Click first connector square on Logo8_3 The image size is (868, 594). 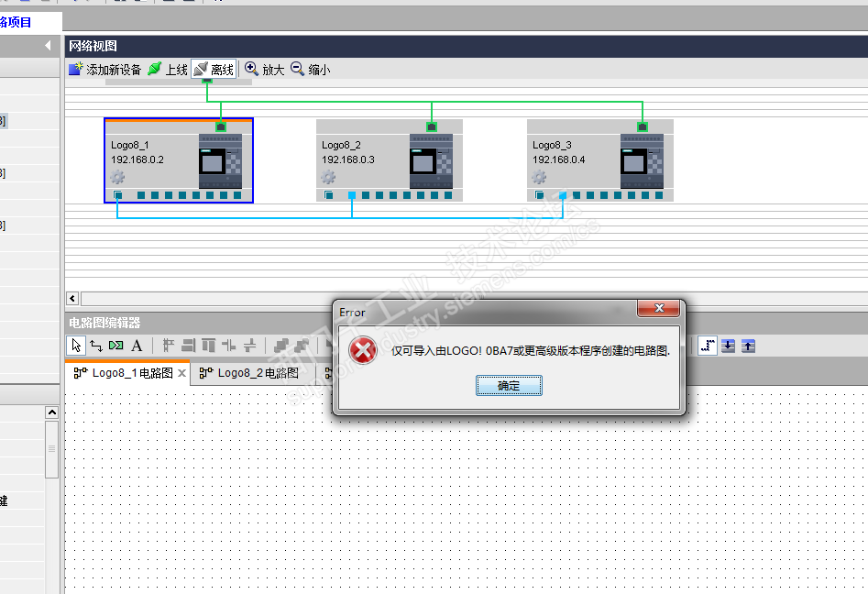(539, 195)
